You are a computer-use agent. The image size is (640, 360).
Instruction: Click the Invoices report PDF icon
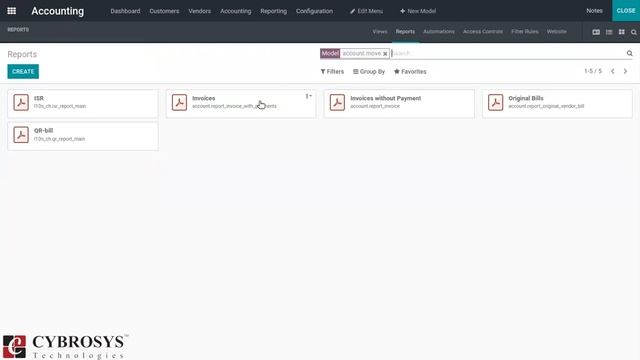tap(179, 102)
